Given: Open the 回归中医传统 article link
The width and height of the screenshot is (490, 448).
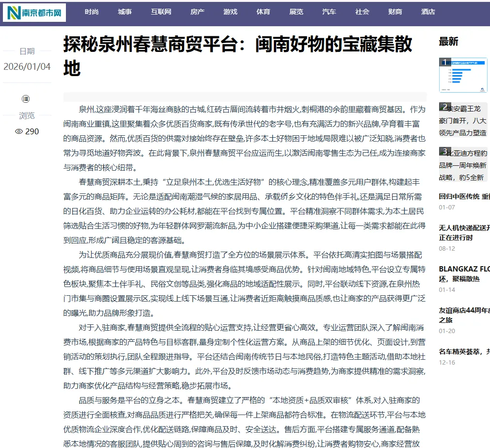Looking at the screenshot, I should coord(464,196).
